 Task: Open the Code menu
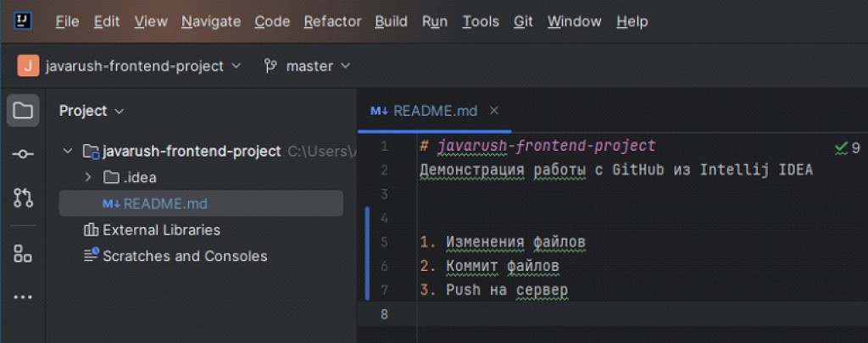point(272,21)
